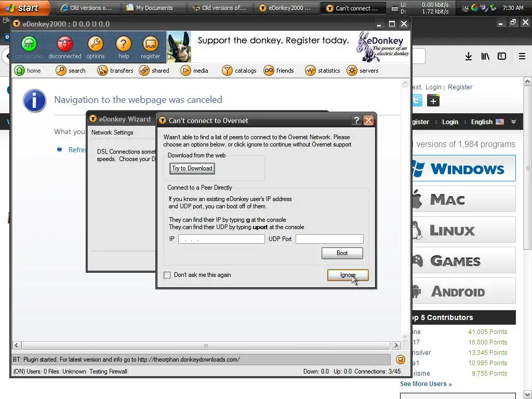Viewport: 532px width, 399px height.
Task: Open the friends tab
Action: point(279,71)
